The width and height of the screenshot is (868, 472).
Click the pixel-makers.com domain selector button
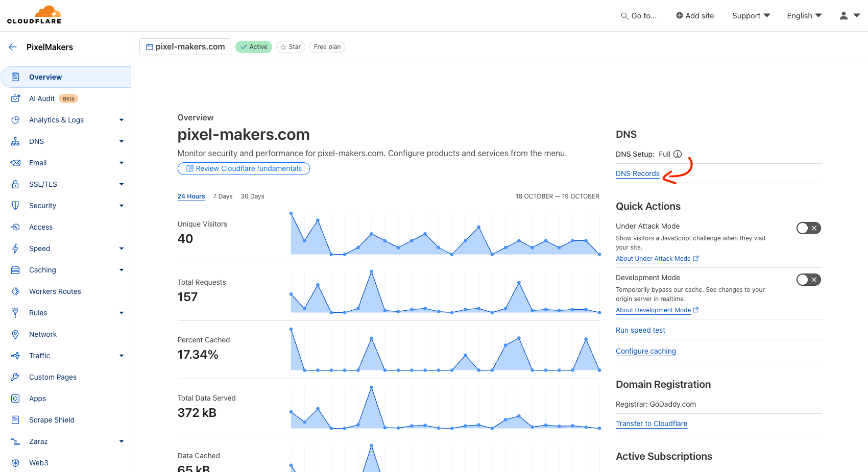click(185, 47)
